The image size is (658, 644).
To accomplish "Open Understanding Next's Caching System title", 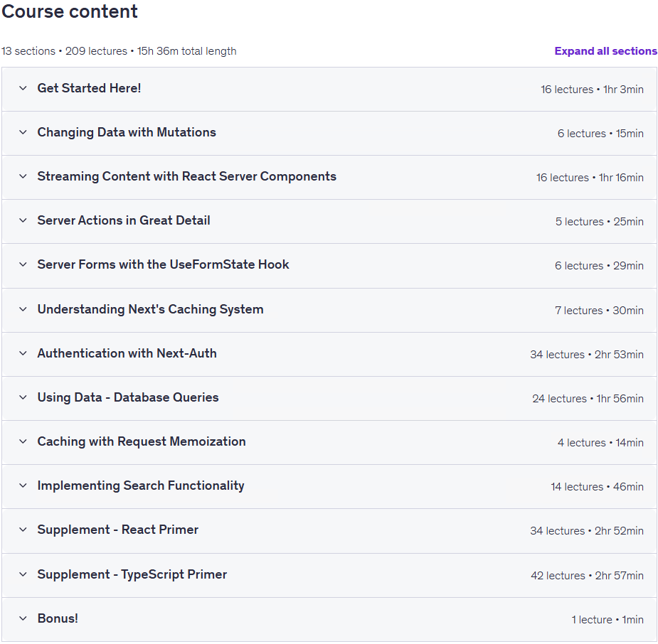I will coord(150,309).
